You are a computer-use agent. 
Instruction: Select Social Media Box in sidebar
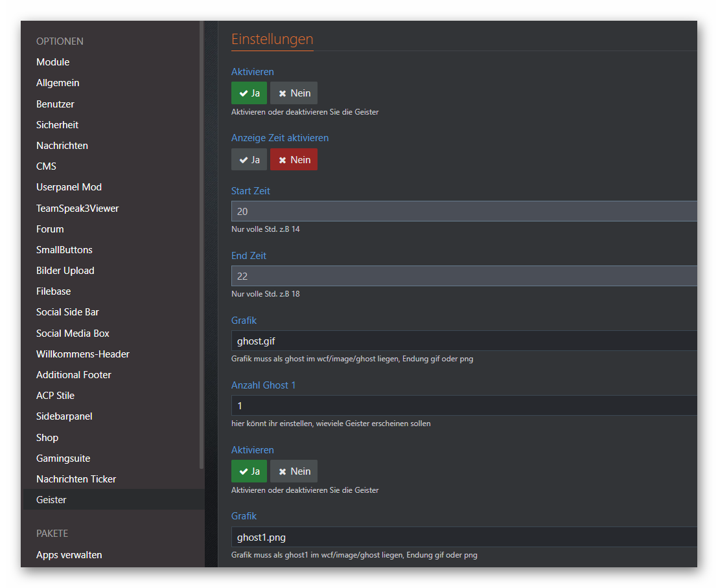[x=73, y=334]
